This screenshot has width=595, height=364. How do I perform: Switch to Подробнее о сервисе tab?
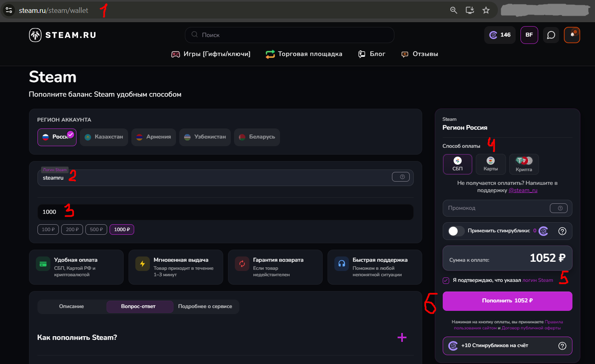pyautogui.click(x=205, y=306)
